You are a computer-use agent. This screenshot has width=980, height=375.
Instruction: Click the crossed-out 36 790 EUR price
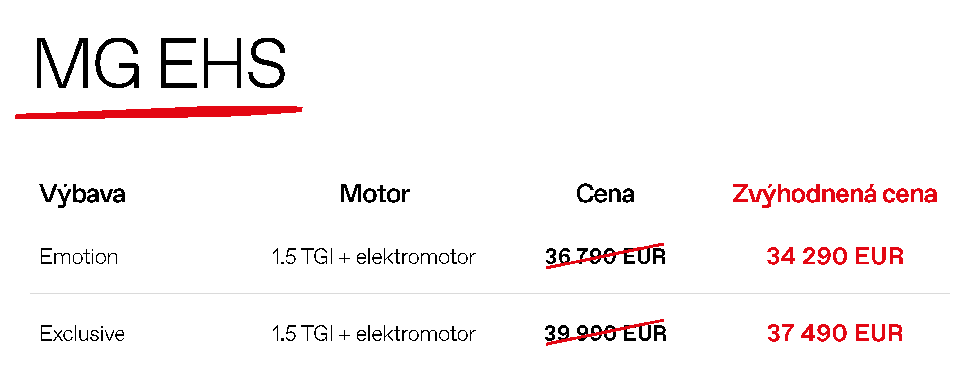(605, 256)
